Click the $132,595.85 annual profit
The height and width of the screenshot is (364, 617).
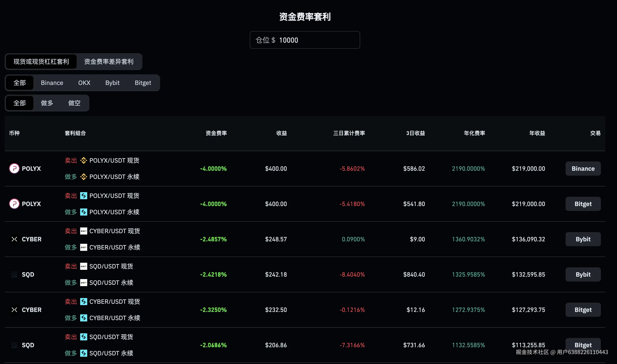click(x=528, y=274)
